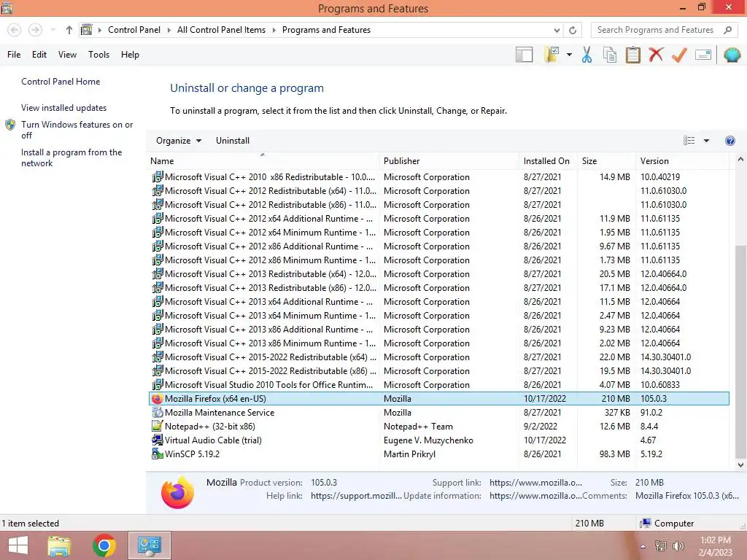This screenshot has width=747, height=560.
Task: Select Visual C++ 2015-2022 Redistributable (x64) row
Action: (x=438, y=357)
